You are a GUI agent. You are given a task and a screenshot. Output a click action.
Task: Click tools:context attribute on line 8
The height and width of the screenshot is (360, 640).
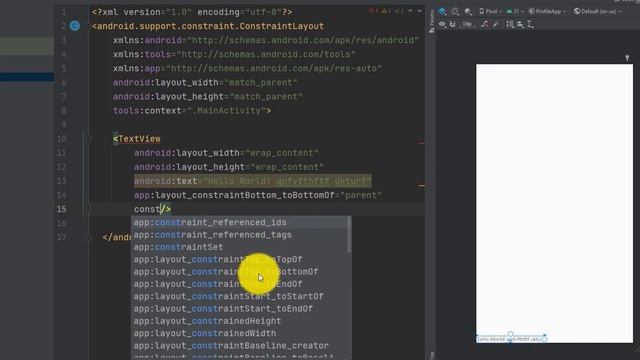tap(146, 111)
